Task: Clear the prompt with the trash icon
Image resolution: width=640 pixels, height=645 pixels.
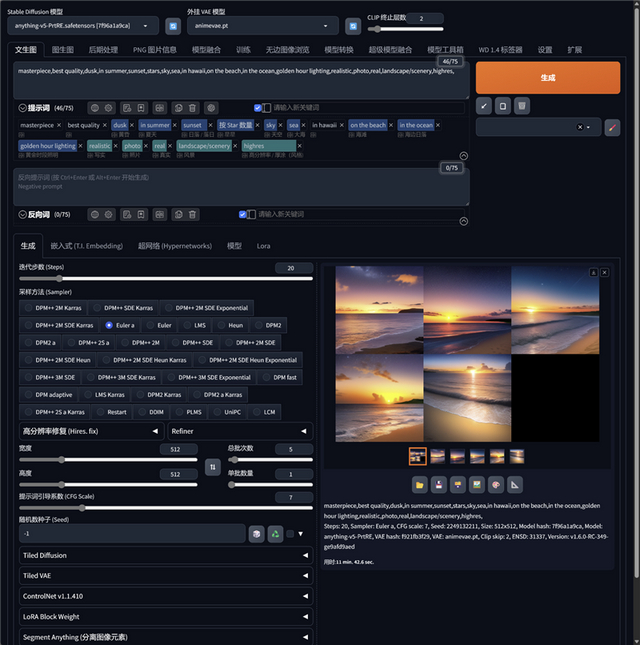Action: (522, 105)
